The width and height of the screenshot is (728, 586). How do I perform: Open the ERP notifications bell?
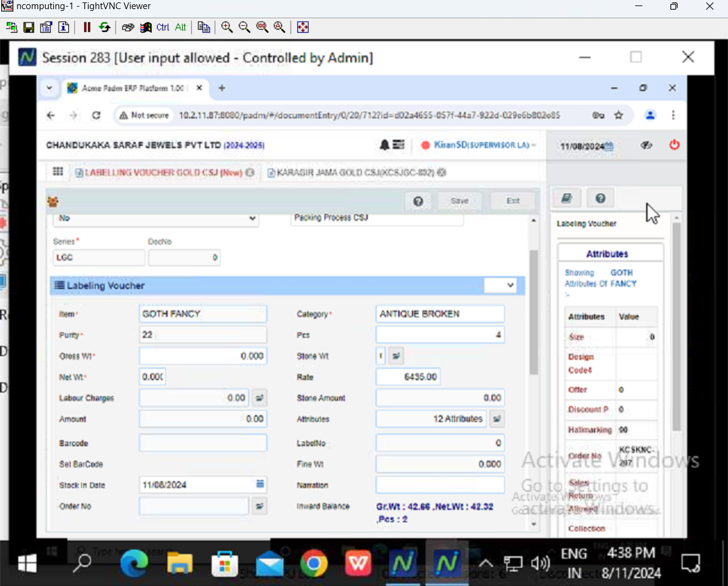click(385, 146)
